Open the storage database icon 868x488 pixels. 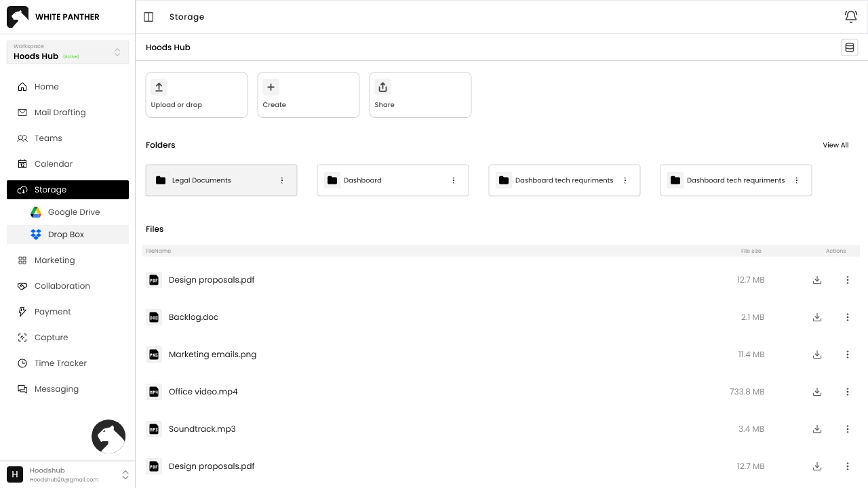pos(849,47)
